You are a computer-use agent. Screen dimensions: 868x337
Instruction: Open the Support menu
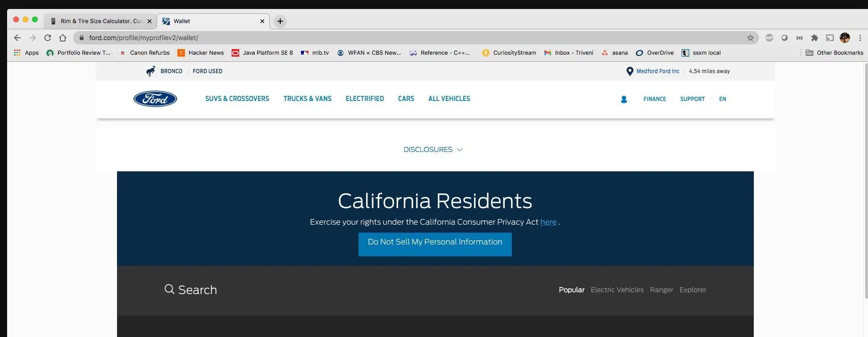(693, 99)
